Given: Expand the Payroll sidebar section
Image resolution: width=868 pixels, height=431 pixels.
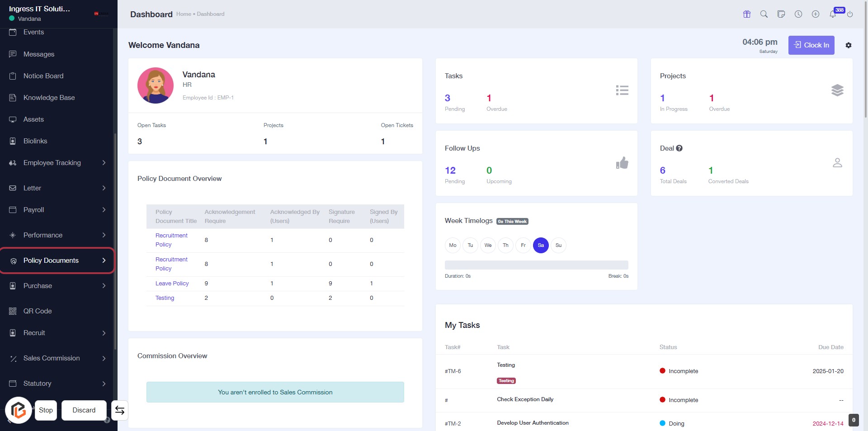Looking at the screenshot, I should pyautogui.click(x=57, y=210).
